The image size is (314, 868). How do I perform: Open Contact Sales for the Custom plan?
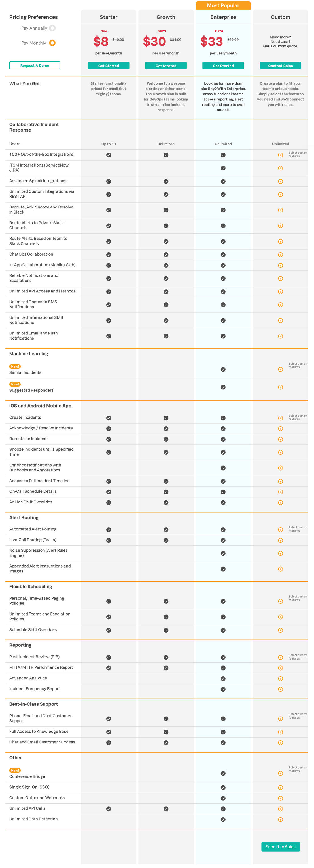tap(280, 66)
